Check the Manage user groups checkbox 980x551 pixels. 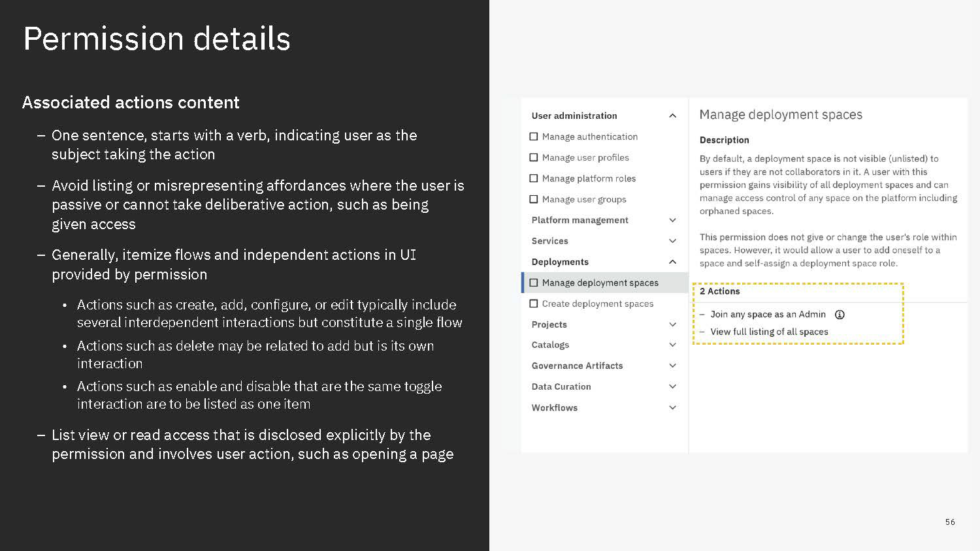(x=534, y=199)
